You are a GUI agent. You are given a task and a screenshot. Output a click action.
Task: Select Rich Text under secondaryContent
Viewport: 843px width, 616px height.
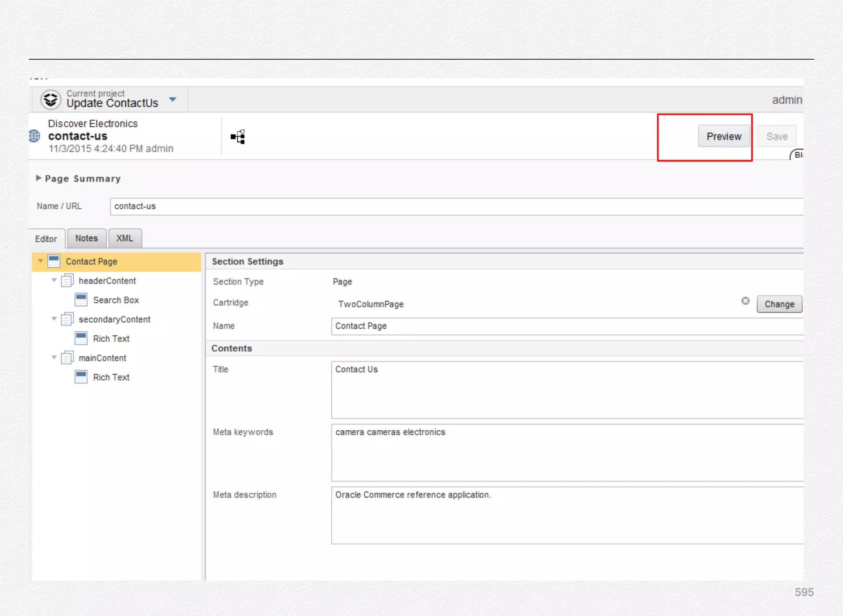[x=111, y=338]
